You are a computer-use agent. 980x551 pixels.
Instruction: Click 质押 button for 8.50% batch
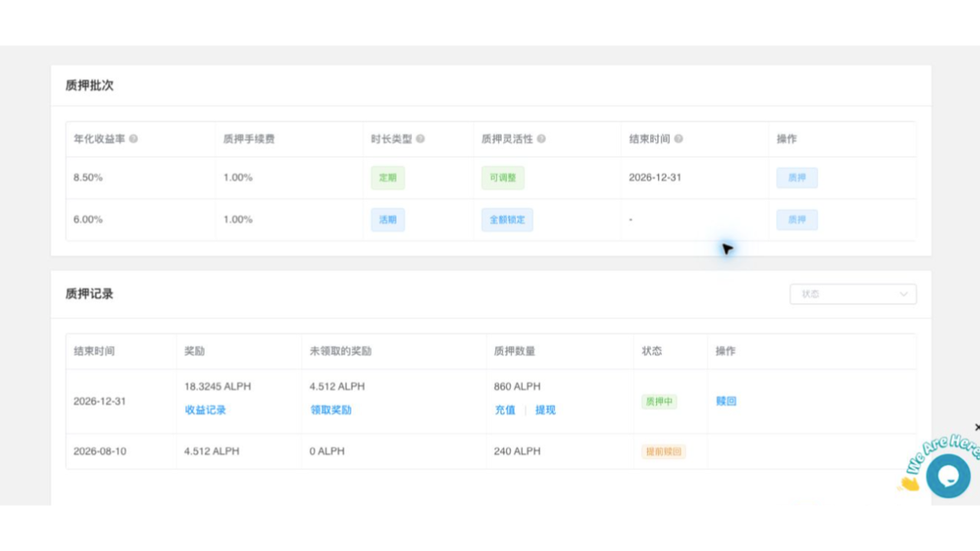797,178
